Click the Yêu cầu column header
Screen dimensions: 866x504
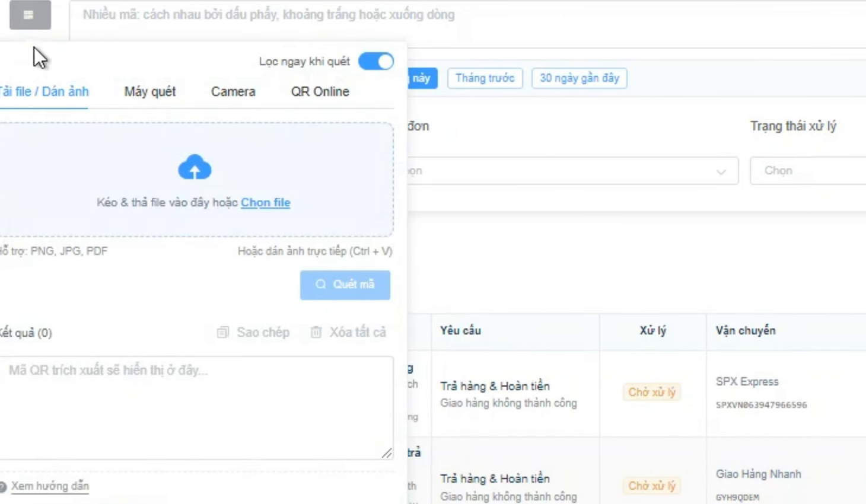coord(461,331)
